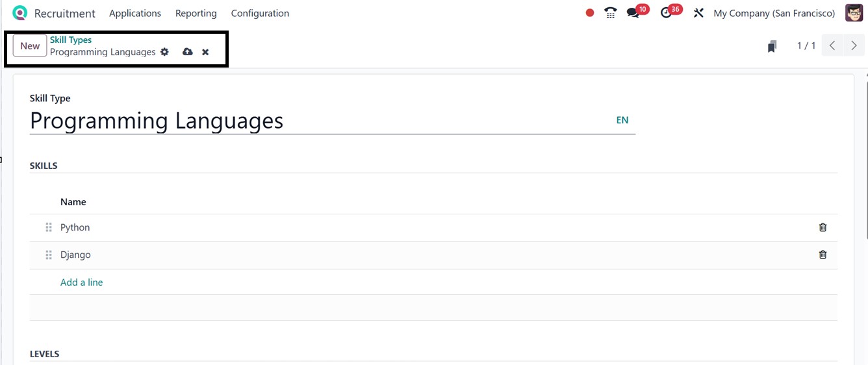The width and height of the screenshot is (868, 365).
Task: Open the gear actions menu
Action: (164, 52)
